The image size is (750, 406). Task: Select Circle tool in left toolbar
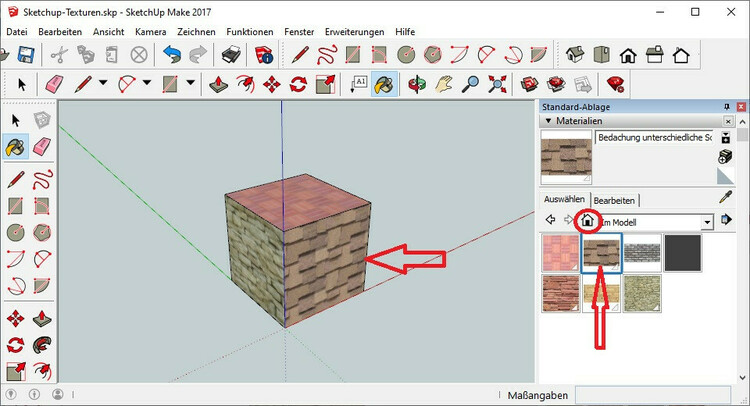click(x=15, y=233)
